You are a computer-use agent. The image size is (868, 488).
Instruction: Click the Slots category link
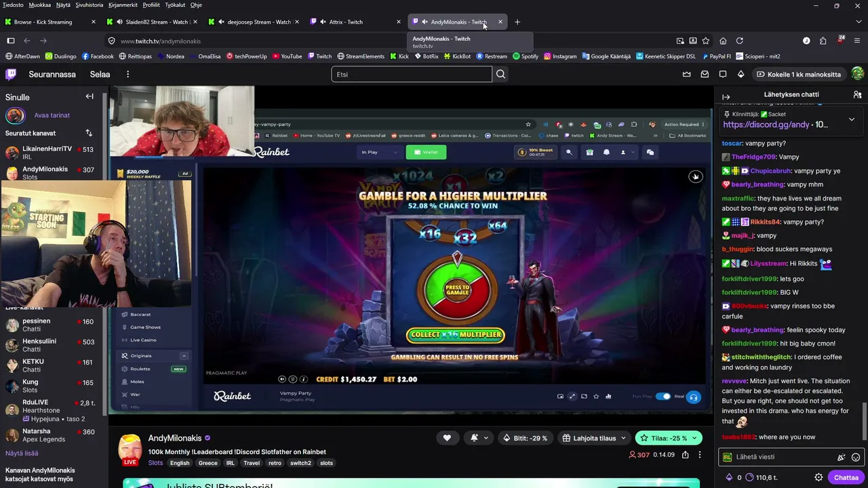point(156,463)
